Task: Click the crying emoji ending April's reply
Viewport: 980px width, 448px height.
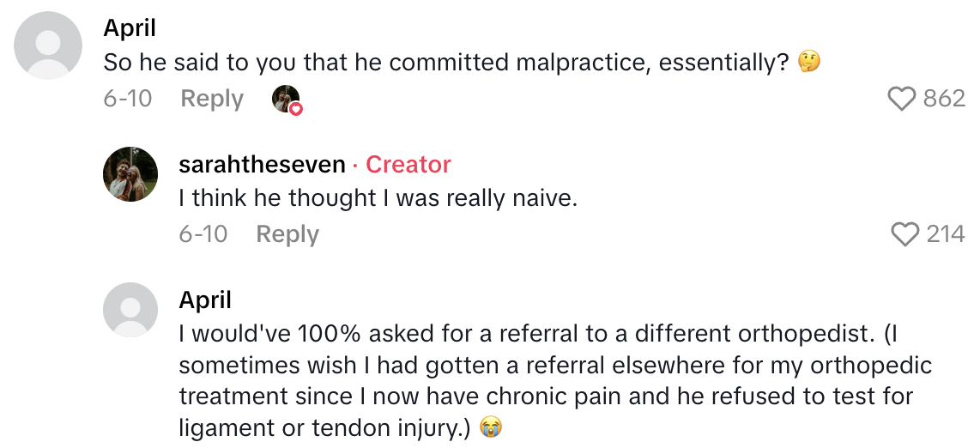Action: coord(490,427)
